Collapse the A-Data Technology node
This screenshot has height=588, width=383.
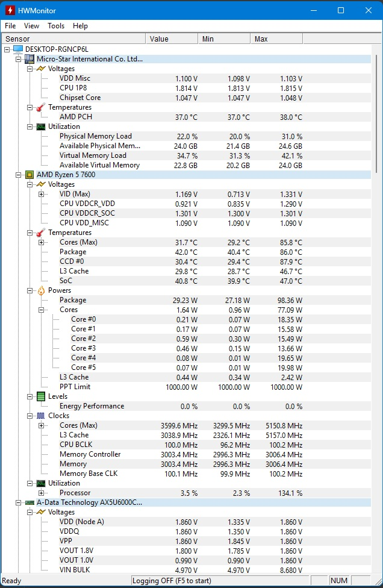[18, 503]
